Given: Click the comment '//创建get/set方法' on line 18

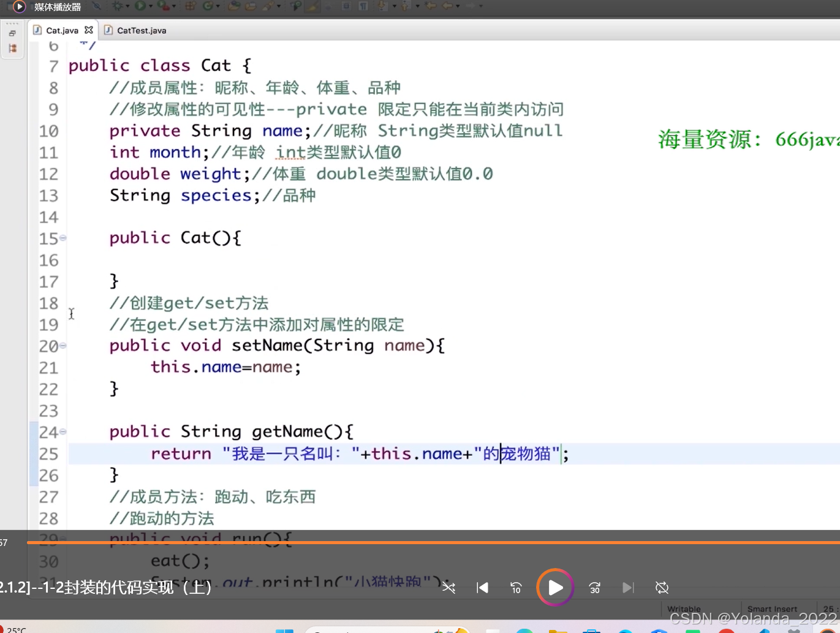Looking at the screenshot, I should coord(189,303).
